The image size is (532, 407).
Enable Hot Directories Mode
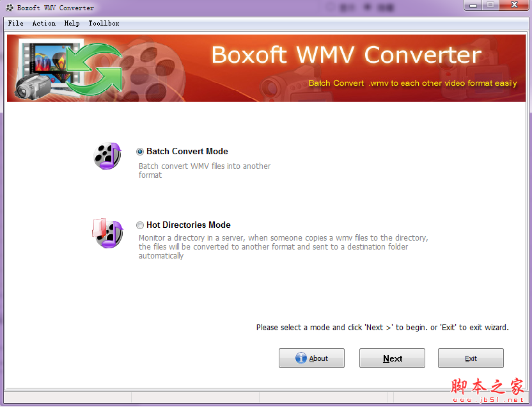pos(139,225)
